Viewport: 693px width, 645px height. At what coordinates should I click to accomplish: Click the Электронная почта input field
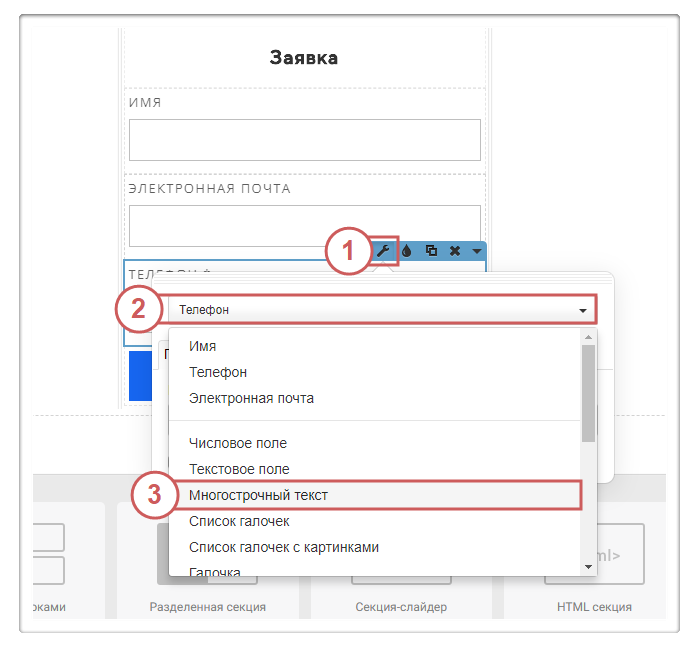coord(304,226)
